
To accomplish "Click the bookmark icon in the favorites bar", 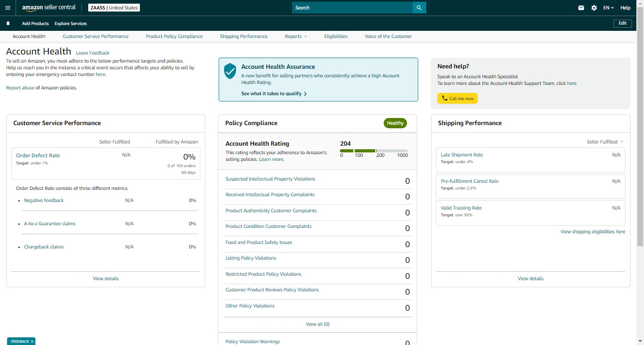I will pos(8,23).
